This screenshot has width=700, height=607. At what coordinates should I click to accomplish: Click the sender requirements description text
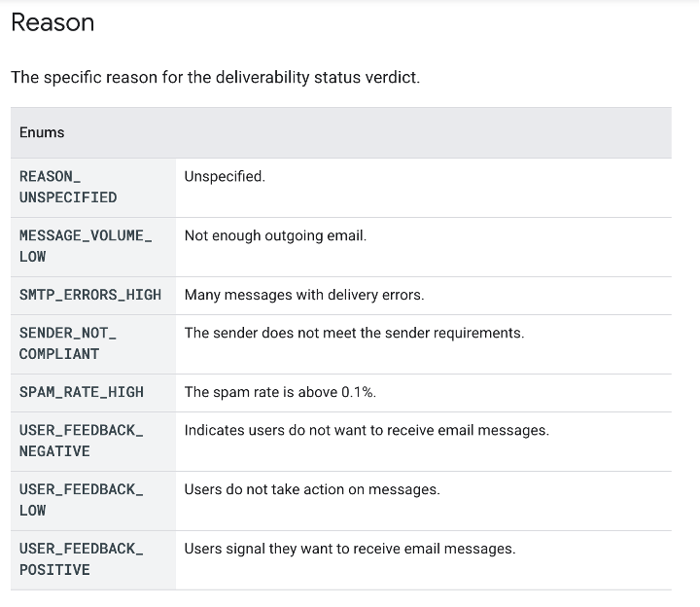coord(354,333)
